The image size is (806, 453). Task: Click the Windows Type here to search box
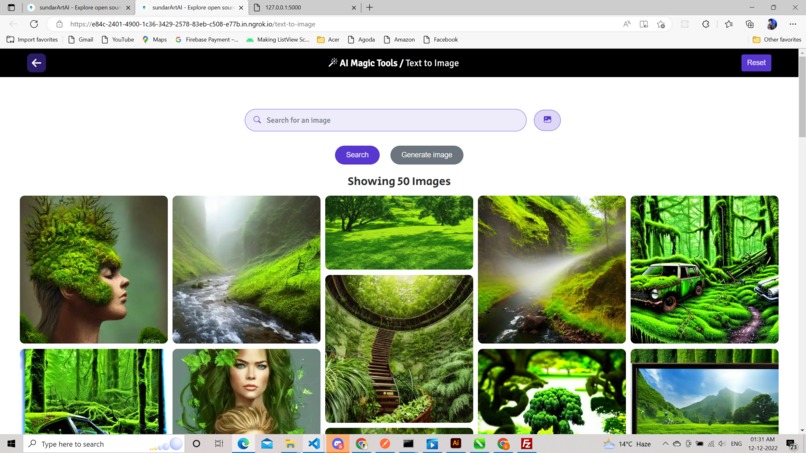(x=104, y=444)
